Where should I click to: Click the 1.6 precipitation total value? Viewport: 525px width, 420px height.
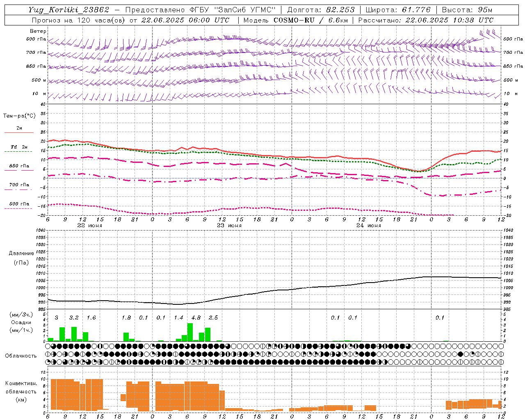coord(91,318)
